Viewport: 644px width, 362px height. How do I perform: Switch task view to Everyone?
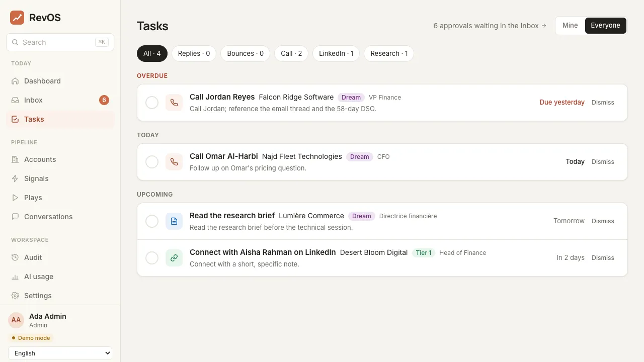(606, 26)
